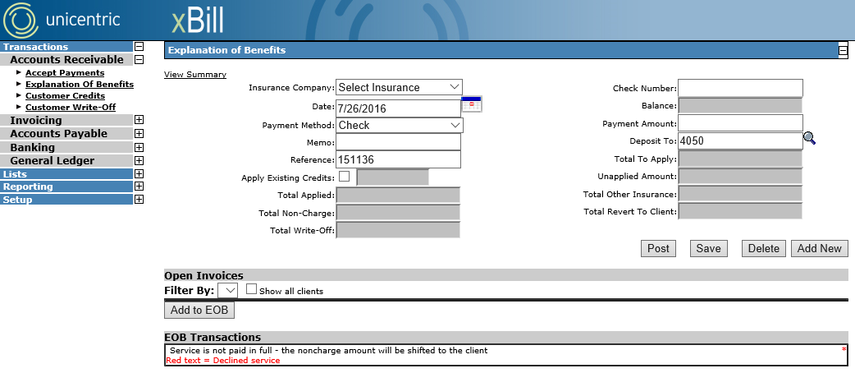Collapse the Transactions section

tap(139, 47)
